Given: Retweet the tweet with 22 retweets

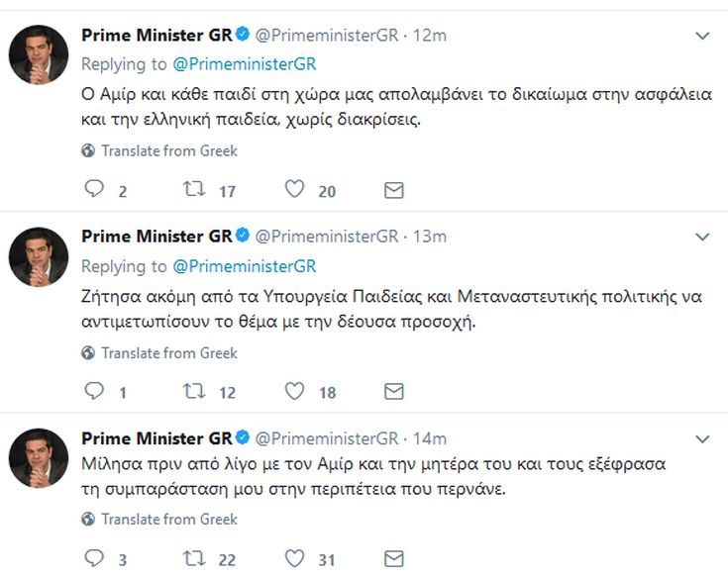Looking at the screenshot, I should 193,559.
